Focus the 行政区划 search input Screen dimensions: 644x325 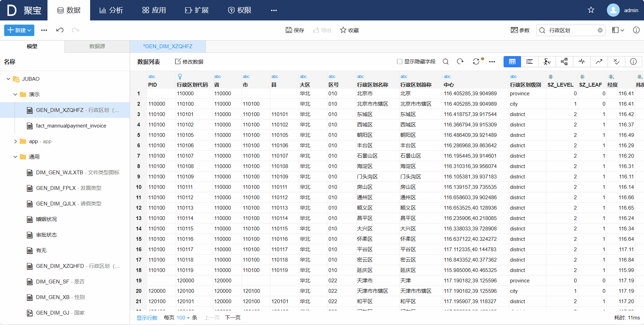pyautogui.click(x=571, y=30)
